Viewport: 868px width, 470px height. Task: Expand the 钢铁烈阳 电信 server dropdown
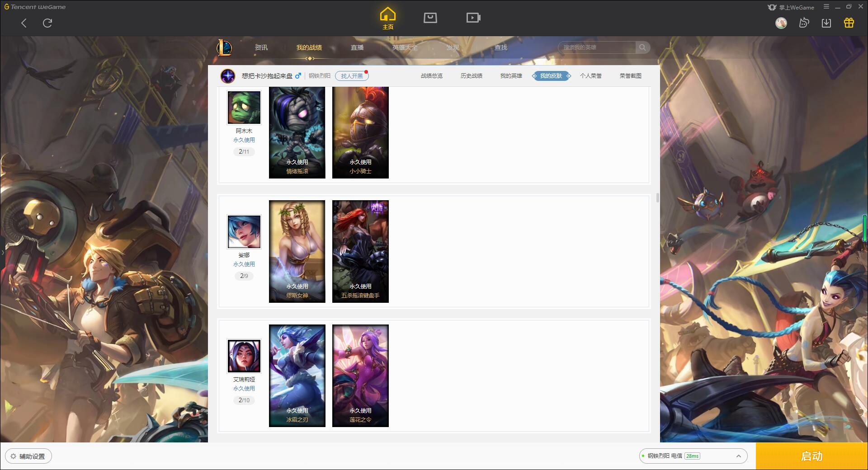tap(693, 456)
